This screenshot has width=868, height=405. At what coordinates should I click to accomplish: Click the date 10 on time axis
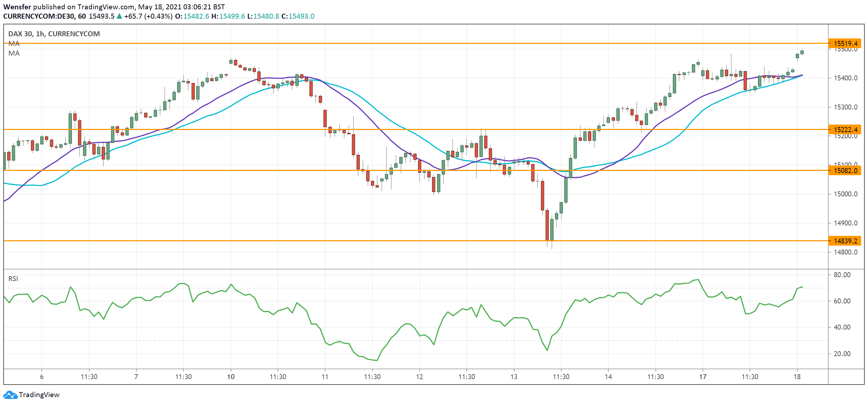(231, 377)
